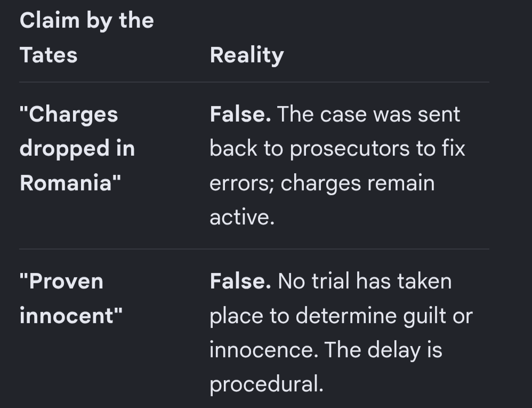This screenshot has height=408, width=532.
Task: Click the bold 'False.' in the second row
Action: pos(240,281)
